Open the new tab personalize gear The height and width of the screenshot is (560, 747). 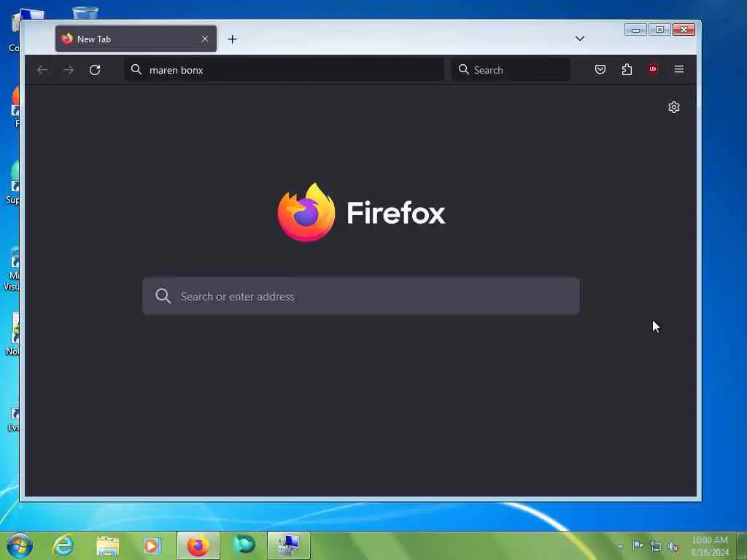click(673, 107)
